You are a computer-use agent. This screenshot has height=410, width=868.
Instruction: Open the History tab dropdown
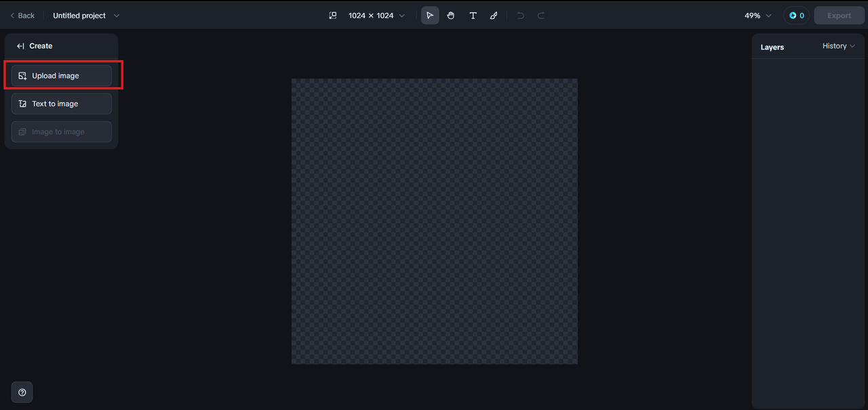(839, 46)
